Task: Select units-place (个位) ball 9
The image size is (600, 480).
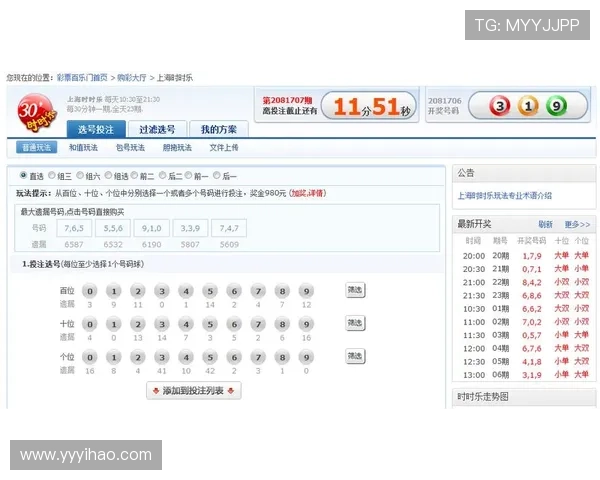Action: [306, 358]
